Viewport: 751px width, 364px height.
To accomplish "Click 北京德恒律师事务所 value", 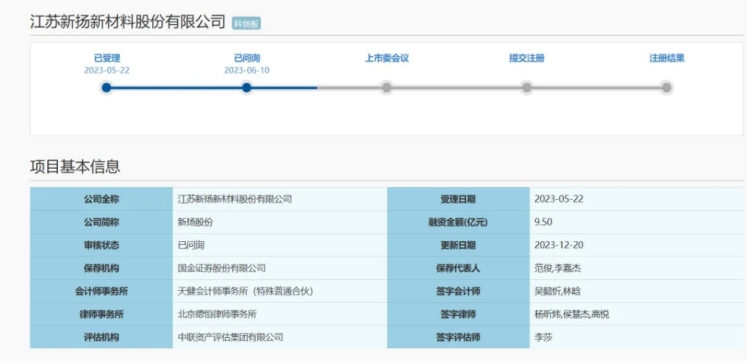I will point(217,314).
